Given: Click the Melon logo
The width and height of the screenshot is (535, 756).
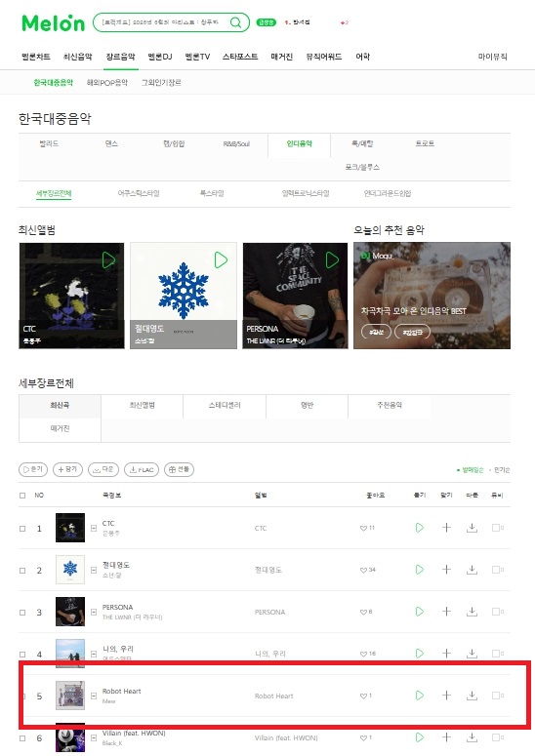Looking at the screenshot, I should tap(53, 22).
